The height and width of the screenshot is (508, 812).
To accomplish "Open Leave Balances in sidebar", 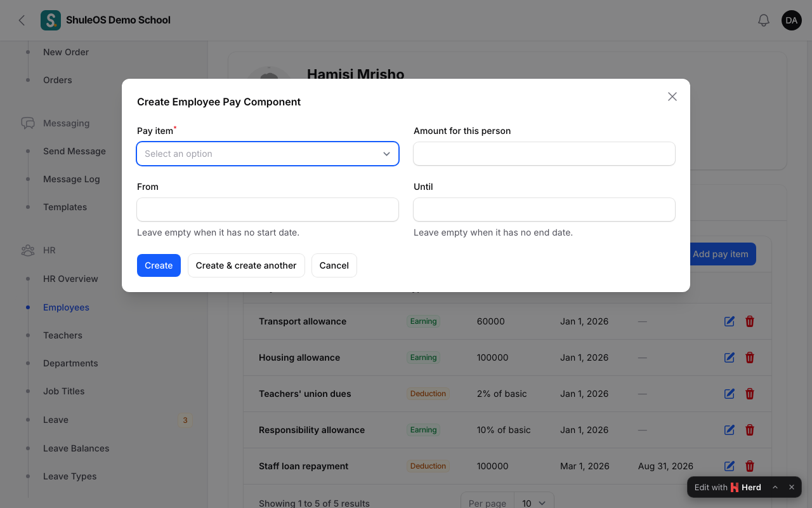I will pyautogui.click(x=76, y=448).
